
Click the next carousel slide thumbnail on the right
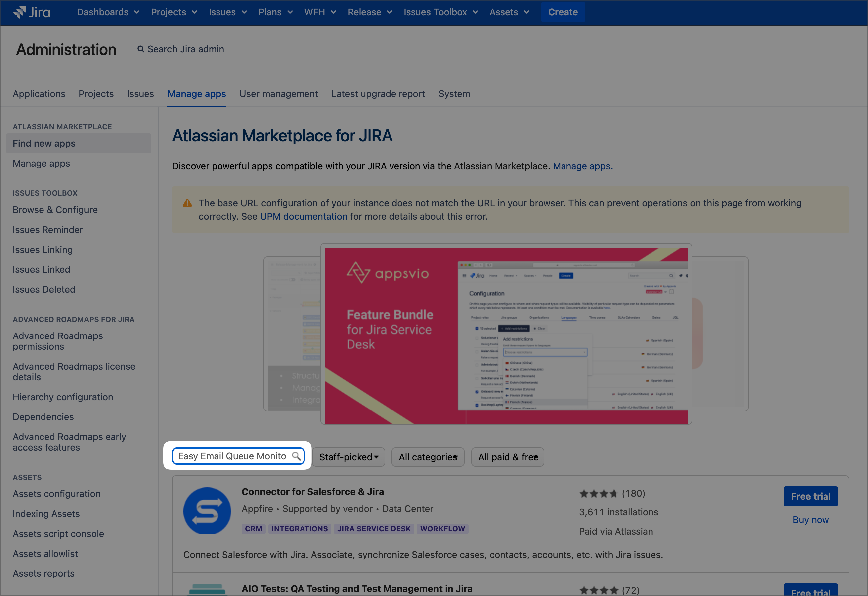[x=720, y=334]
